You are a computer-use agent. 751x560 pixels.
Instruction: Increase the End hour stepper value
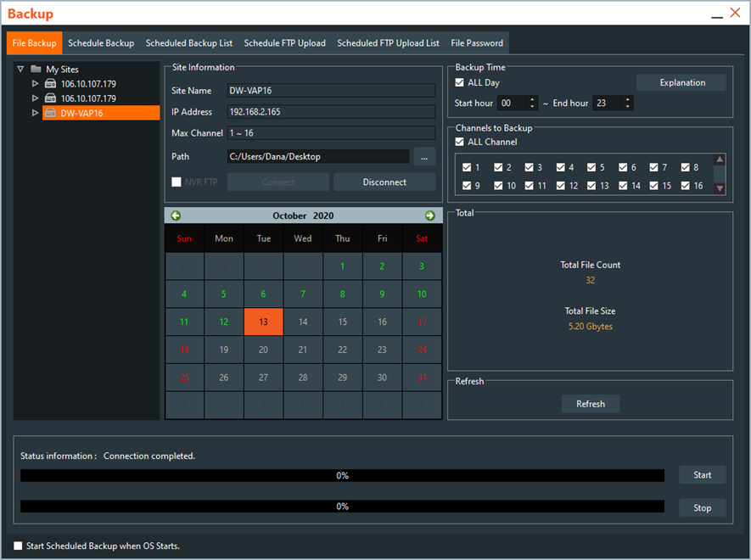(627, 99)
